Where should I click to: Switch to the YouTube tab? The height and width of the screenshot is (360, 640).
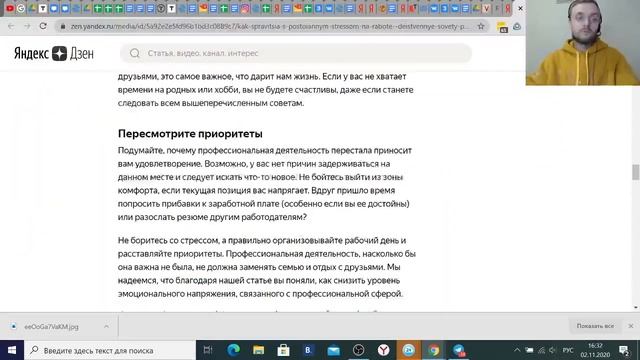tap(10, 8)
